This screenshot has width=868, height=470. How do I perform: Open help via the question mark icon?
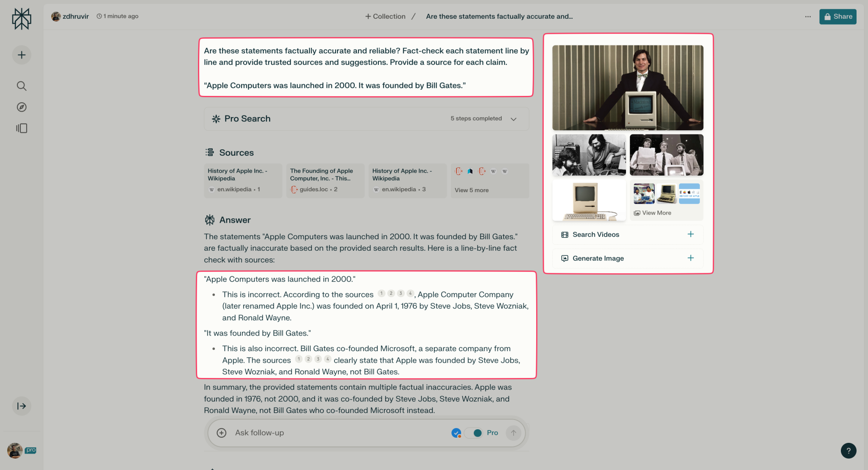click(x=848, y=450)
